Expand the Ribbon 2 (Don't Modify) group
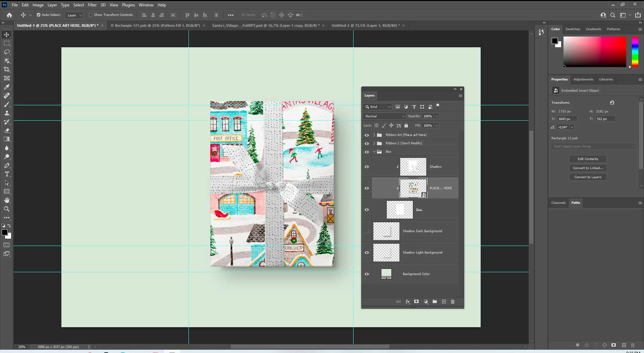The height and width of the screenshot is (353, 644). [374, 143]
